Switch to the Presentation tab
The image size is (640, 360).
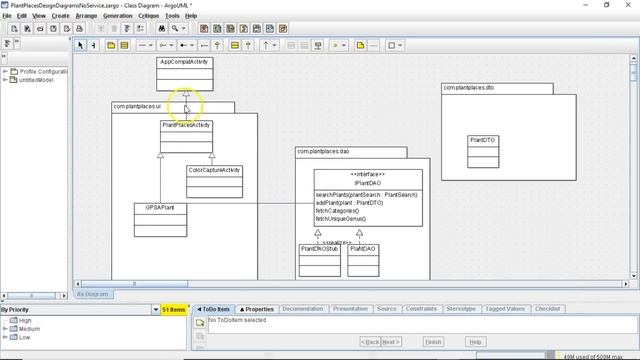(350, 309)
